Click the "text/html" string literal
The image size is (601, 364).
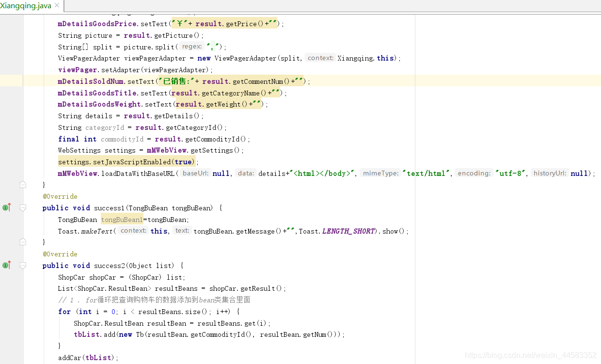coord(427,174)
